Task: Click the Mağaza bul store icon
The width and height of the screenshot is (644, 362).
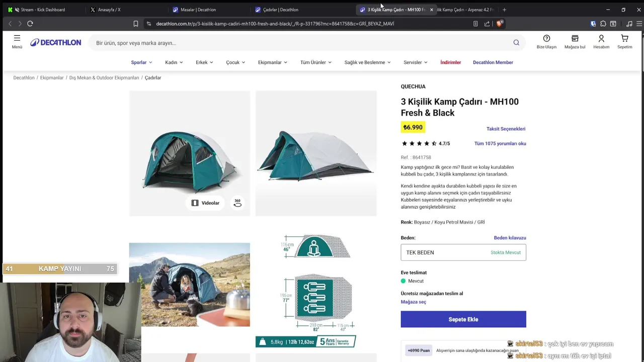Action: coord(575,39)
